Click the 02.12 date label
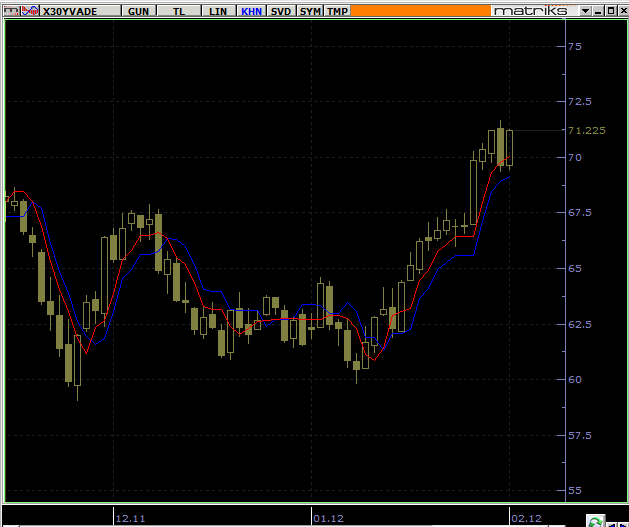 click(527, 519)
